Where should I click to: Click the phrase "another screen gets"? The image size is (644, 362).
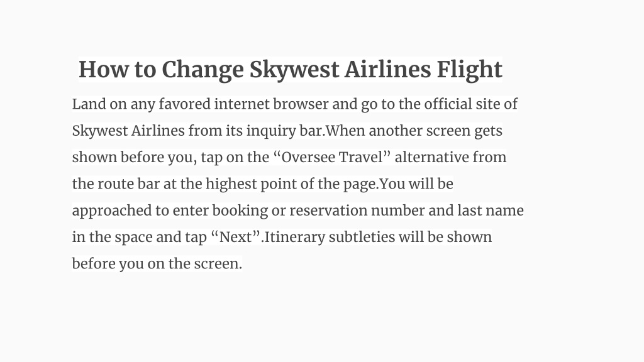coord(435,131)
